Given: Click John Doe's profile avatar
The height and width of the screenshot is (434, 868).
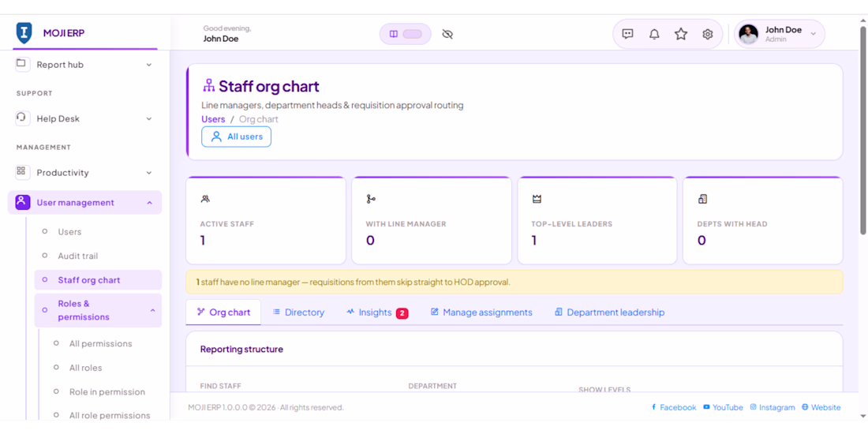Looking at the screenshot, I should tap(748, 34).
